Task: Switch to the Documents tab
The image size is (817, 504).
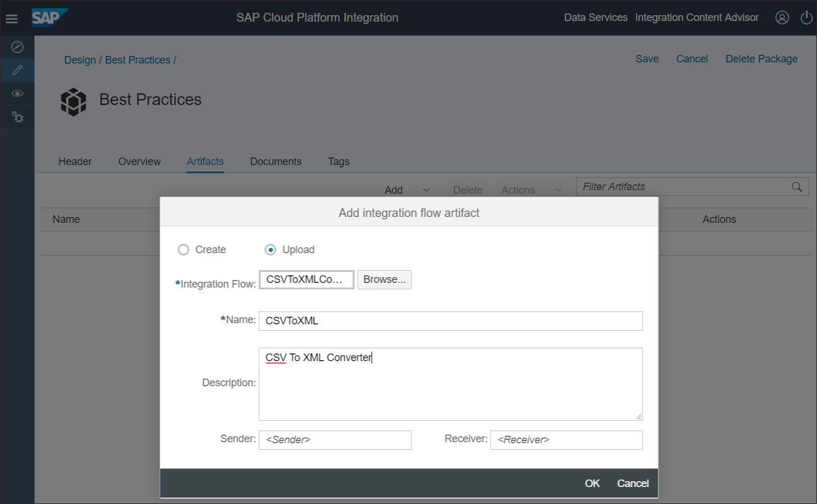Action: point(276,162)
